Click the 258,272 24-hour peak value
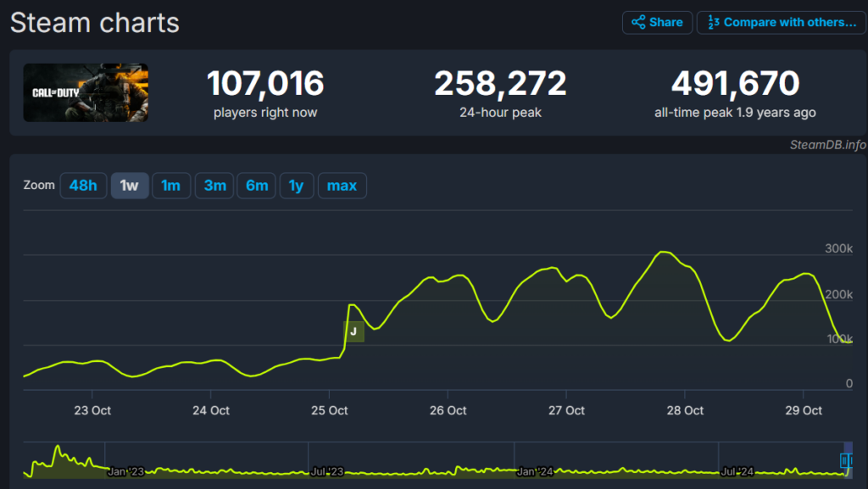Viewport: 868px width, 489px height. (500, 84)
